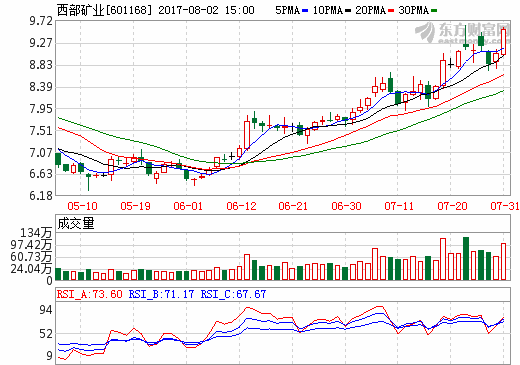This screenshot has width=520, height=365.
Task: Click the green 30PMA legend swatch
Action: tap(434, 11)
